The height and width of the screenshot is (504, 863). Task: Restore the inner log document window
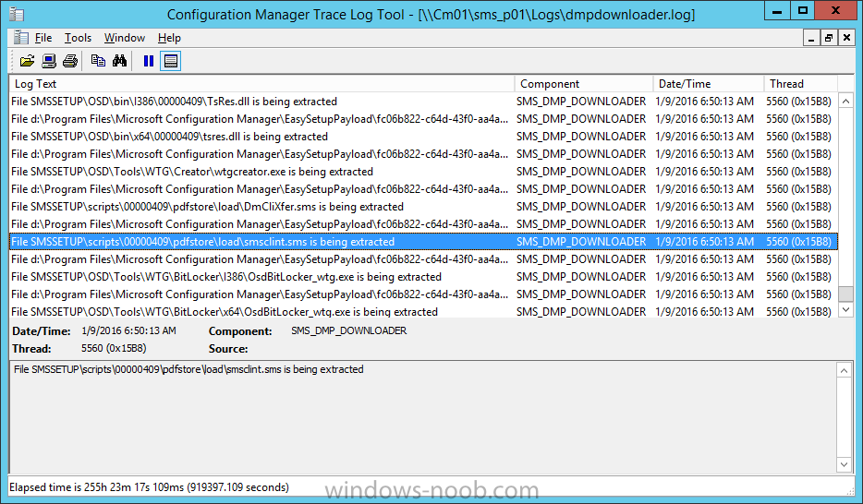click(x=828, y=38)
